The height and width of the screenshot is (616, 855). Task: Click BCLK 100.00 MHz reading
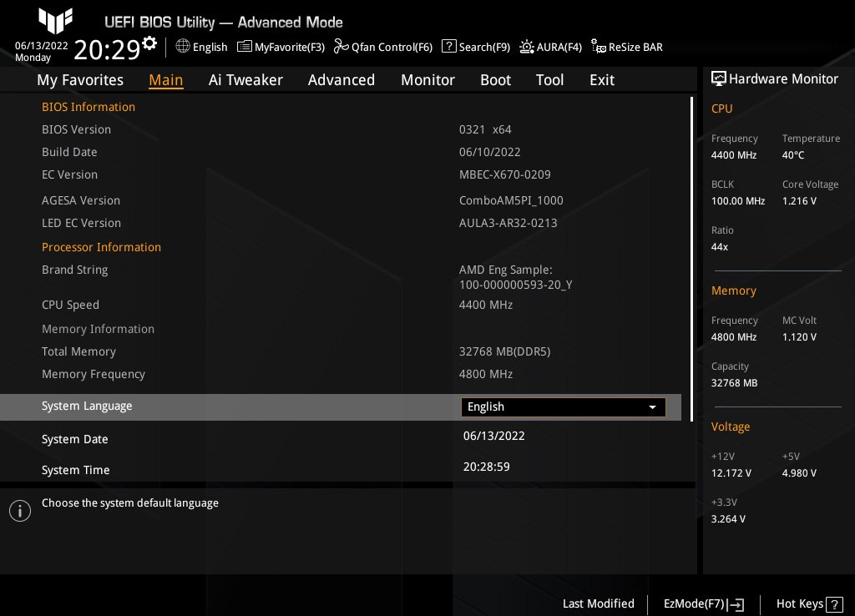[x=738, y=201]
